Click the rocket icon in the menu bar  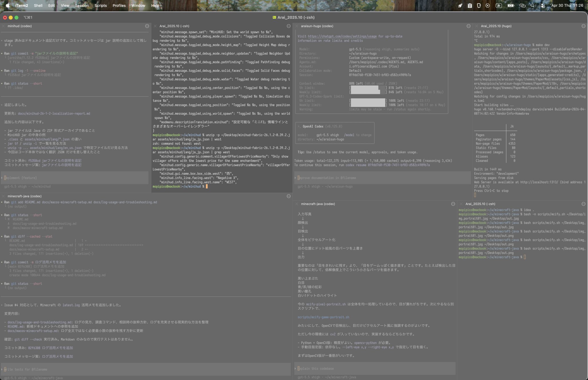tap(460, 5)
